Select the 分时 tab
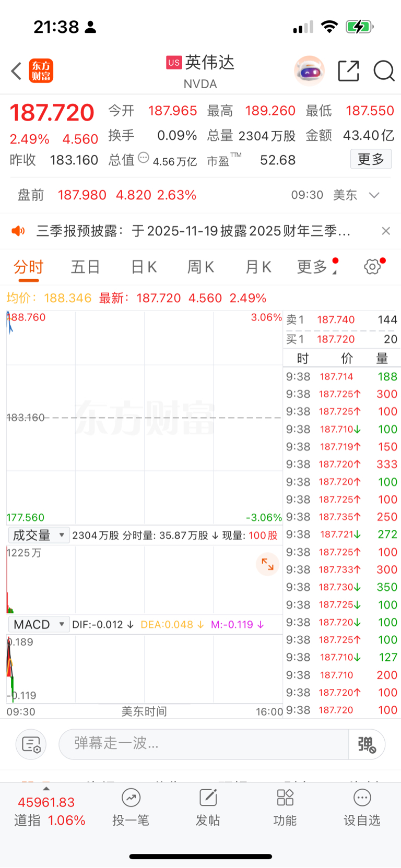401x868 pixels. point(29,267)
